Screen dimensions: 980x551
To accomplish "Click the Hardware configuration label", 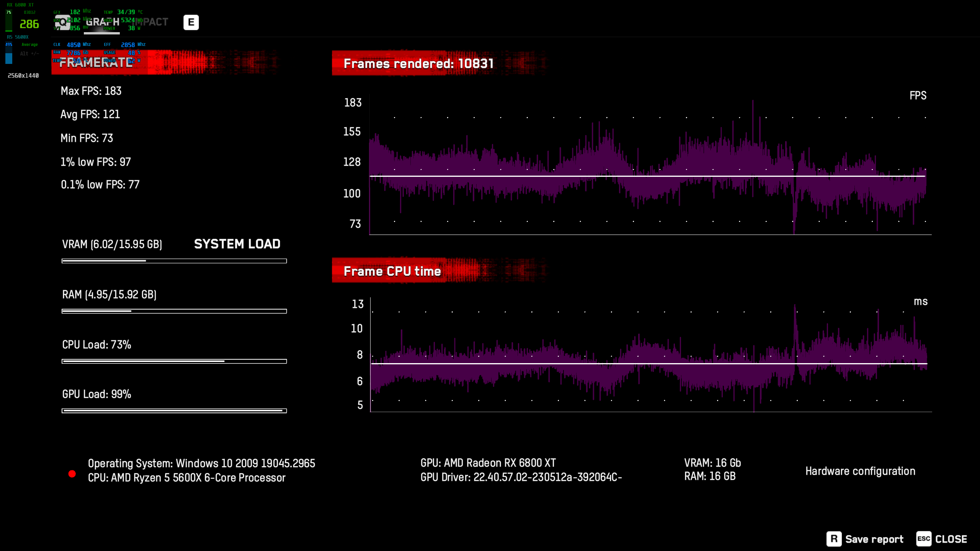I will tap(860, 471).
